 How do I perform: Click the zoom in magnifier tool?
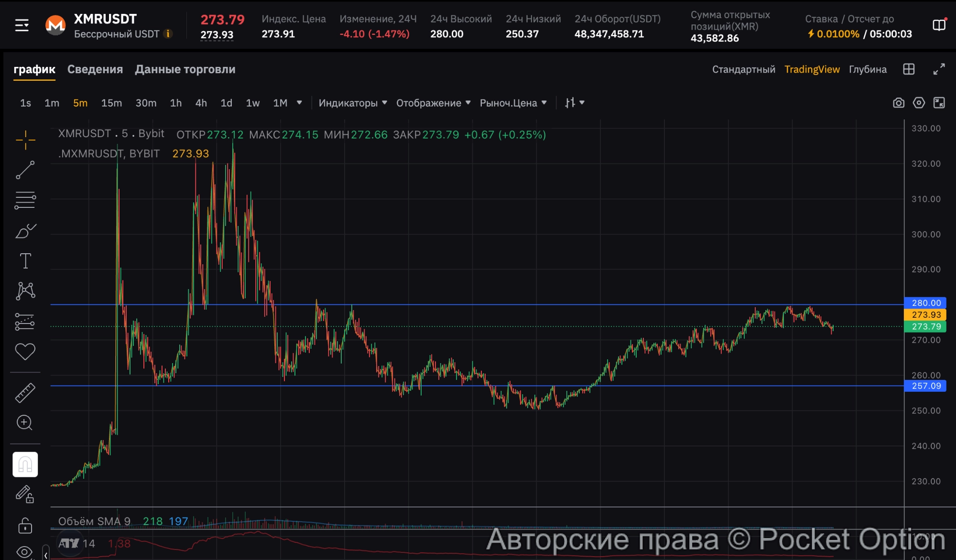pyautogui.click(x=25, y=423)
